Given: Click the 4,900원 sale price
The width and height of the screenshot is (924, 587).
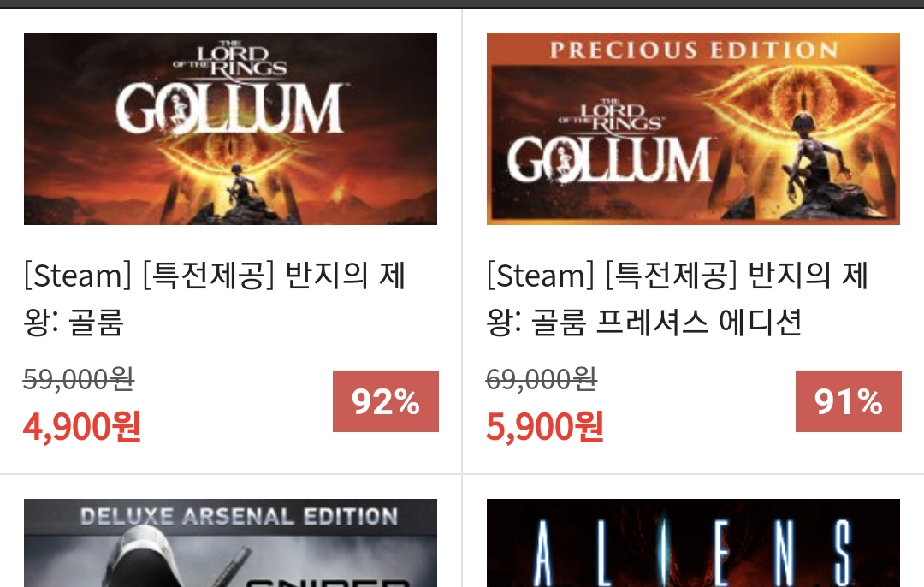Looking at the screenshot, I should (x=82, y=426).
